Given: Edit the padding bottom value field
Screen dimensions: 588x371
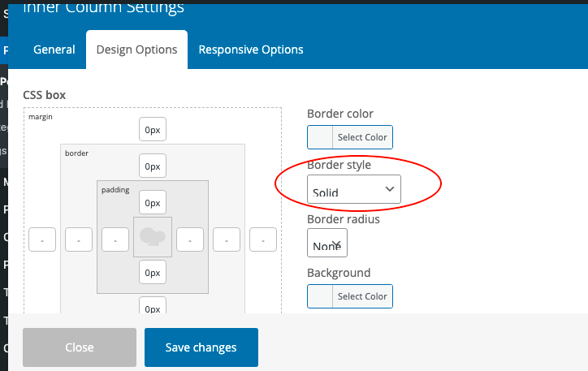Looking at the screenshot, I should tap(153, 272).
